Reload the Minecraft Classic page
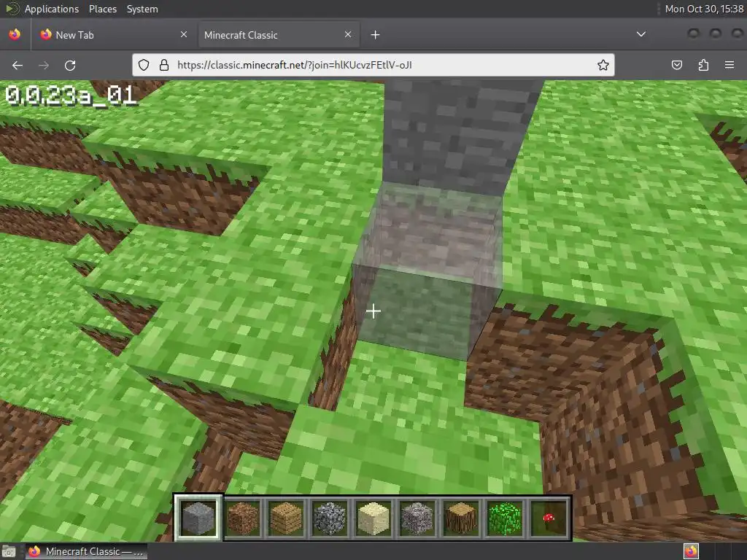The image size is (747, 560). click(x=70, y=65)
